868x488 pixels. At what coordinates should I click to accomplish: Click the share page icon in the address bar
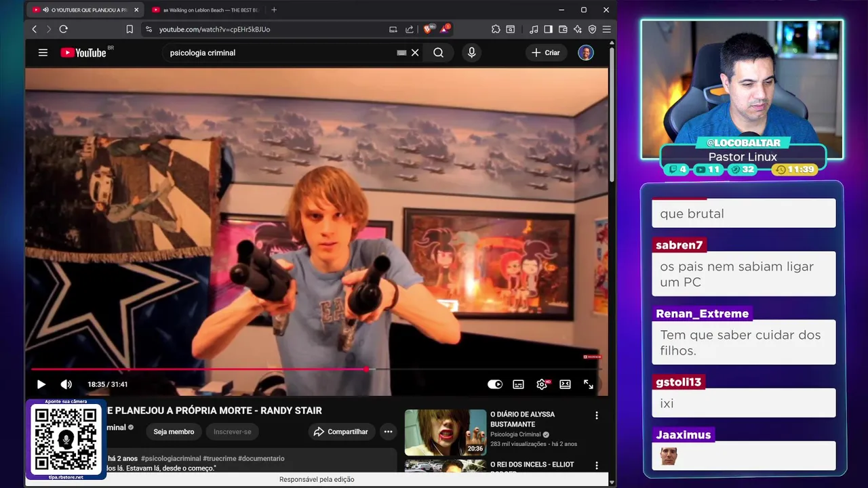410,29
